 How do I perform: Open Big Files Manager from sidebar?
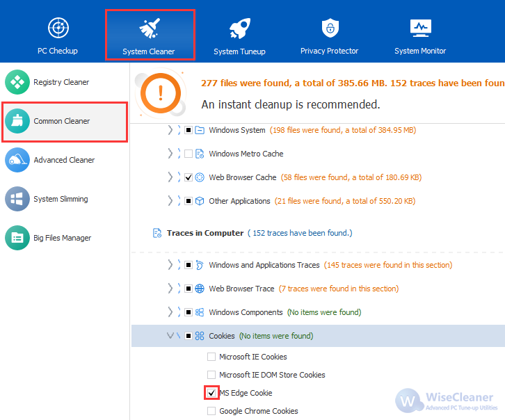click(65, 238)
